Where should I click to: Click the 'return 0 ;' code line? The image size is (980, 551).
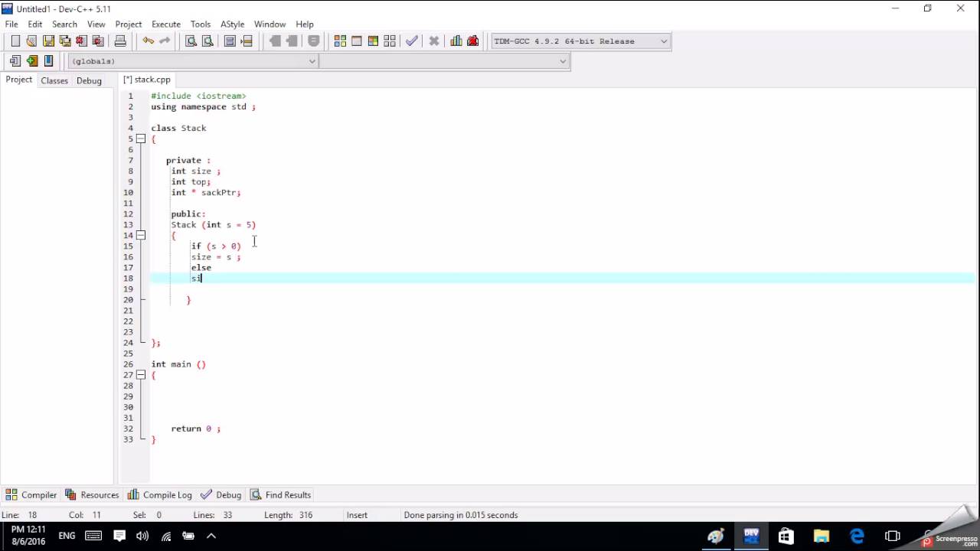pyautogui.click(x=196, y=429)
